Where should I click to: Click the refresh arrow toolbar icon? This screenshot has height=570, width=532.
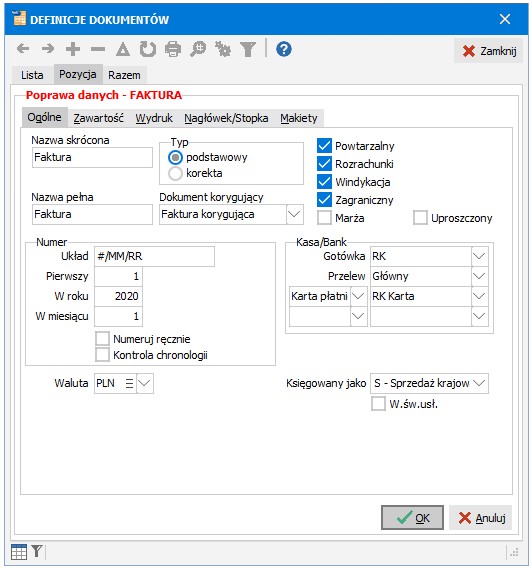point(148,49)
